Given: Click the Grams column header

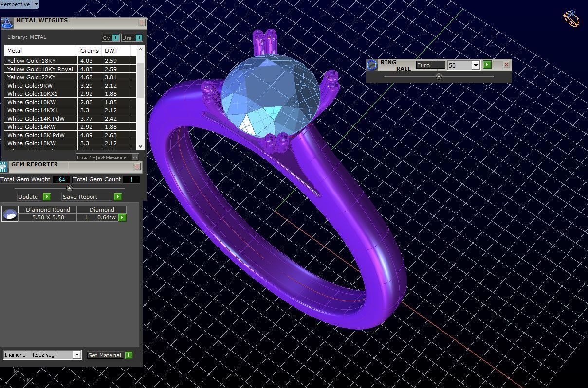Looking at the screenshot, I should click(x=90, y=51).
